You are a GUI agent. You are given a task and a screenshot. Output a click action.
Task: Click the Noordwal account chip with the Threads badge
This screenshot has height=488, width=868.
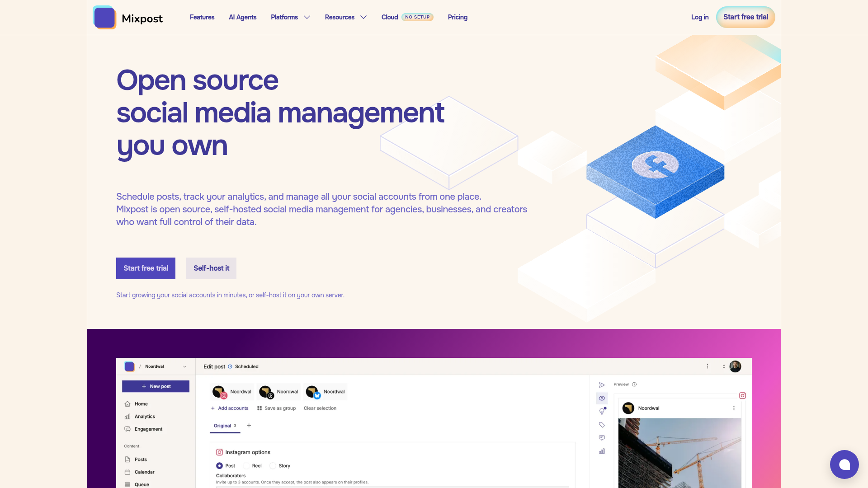coord(279,392)
